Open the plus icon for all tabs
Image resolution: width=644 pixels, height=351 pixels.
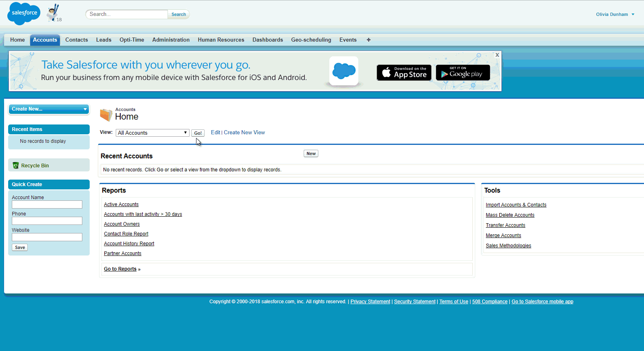[368, 40]
